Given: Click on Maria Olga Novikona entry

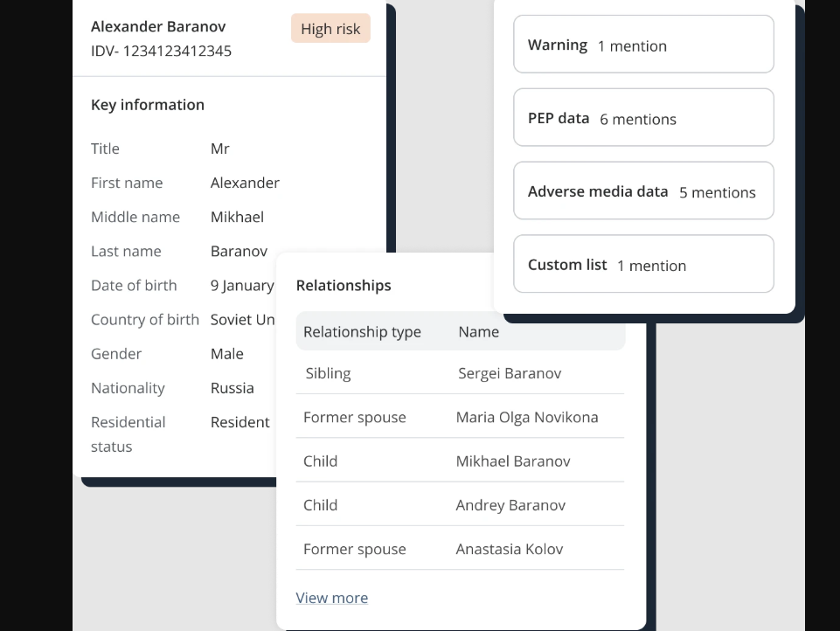Looking at the screenshot, I should (526, 417).
